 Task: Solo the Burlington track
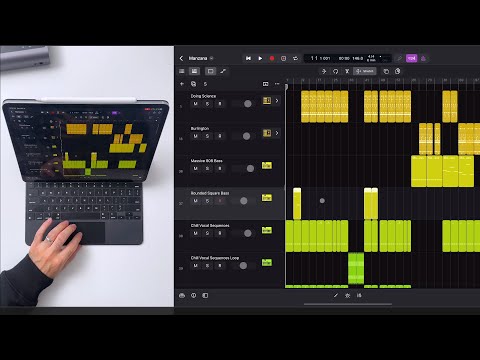coord(207,136)
